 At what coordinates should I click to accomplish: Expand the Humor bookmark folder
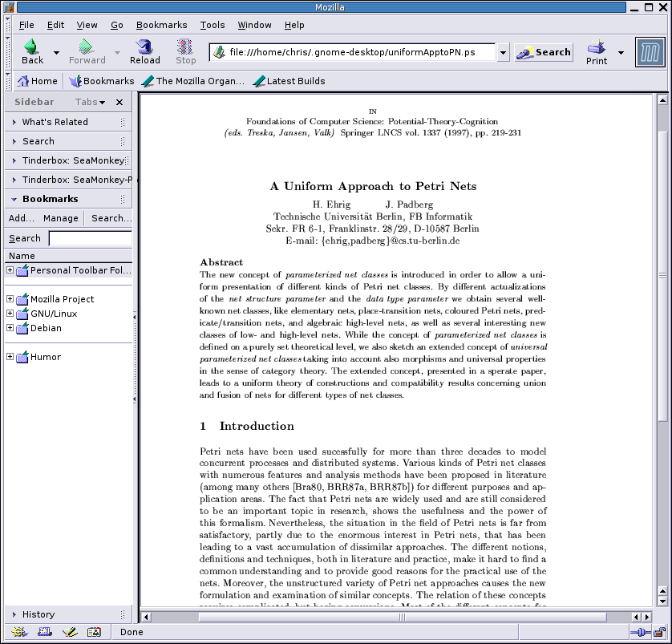tap(10, 357)
